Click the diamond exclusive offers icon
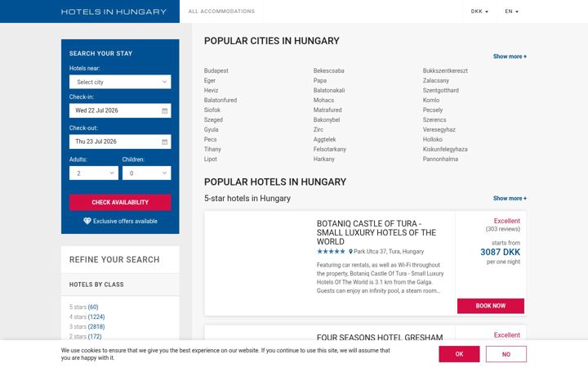588x368 pixels. point(87,221)
